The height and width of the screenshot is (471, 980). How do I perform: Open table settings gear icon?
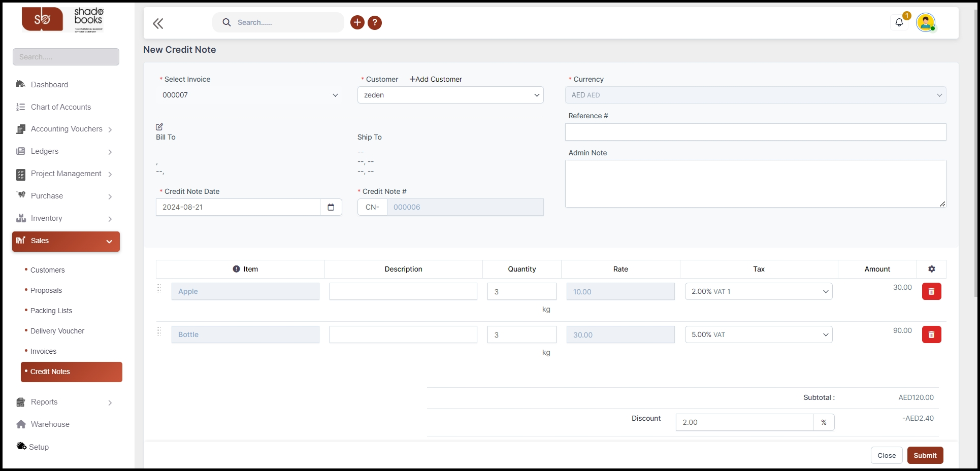pos(932,269)
